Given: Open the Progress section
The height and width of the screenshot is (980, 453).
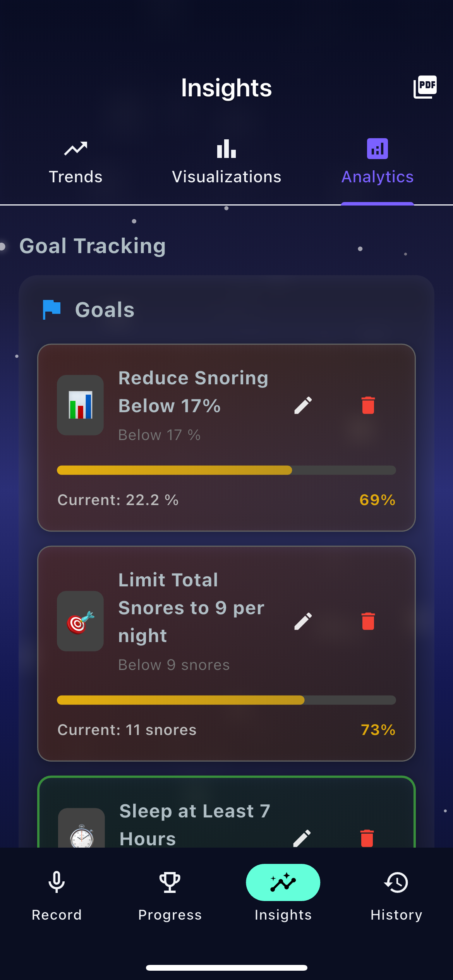Looking at the screenshot, I should (x=170, y=895).
